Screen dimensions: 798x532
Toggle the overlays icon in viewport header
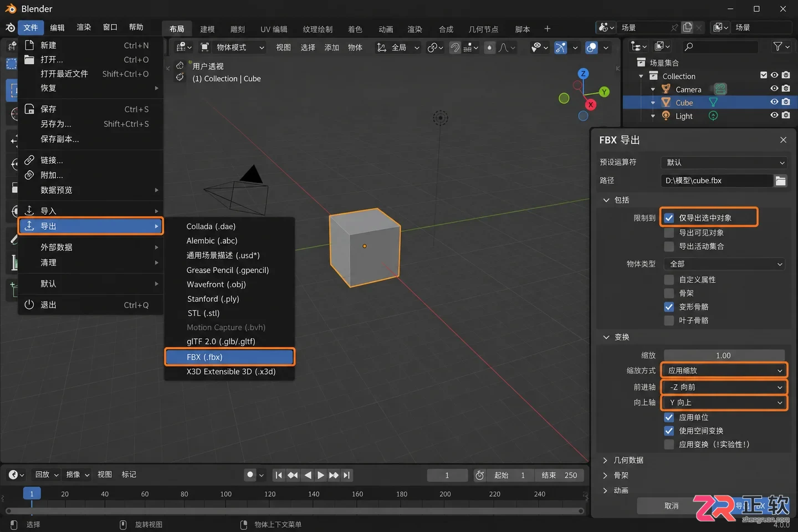[x=592, y=48]
